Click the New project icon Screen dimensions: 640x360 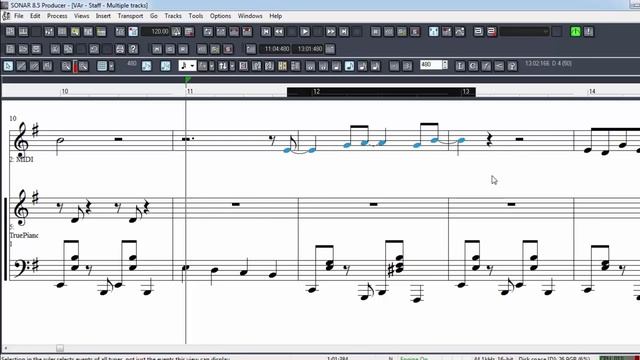pos(10,49)
